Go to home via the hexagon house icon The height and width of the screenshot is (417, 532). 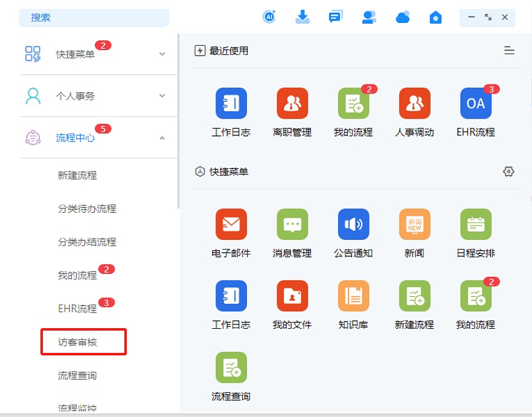435,18
